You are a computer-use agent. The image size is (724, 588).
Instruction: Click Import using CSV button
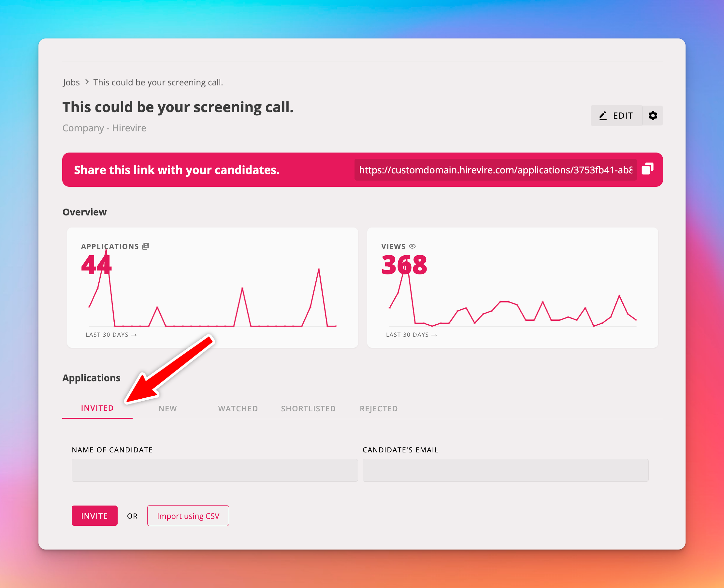point(188,516)
